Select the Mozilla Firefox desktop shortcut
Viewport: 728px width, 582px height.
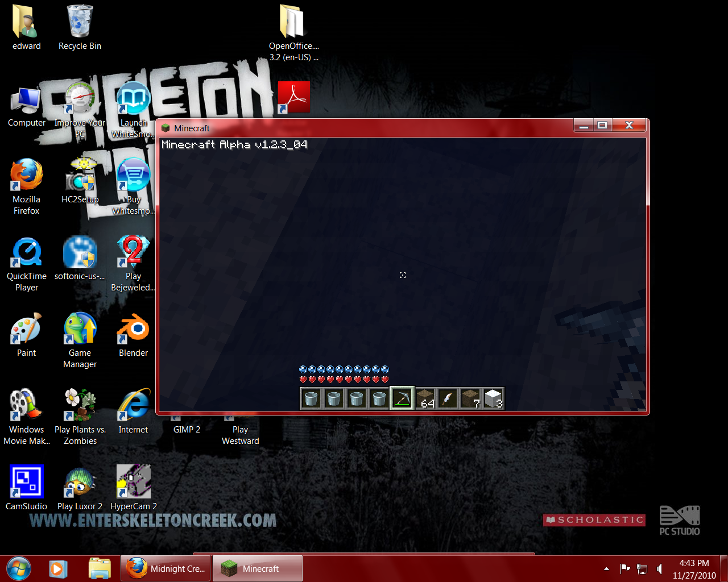tap(26, 186)
